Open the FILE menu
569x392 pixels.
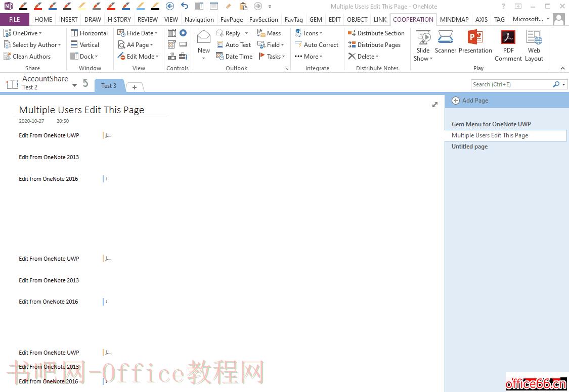15,20
